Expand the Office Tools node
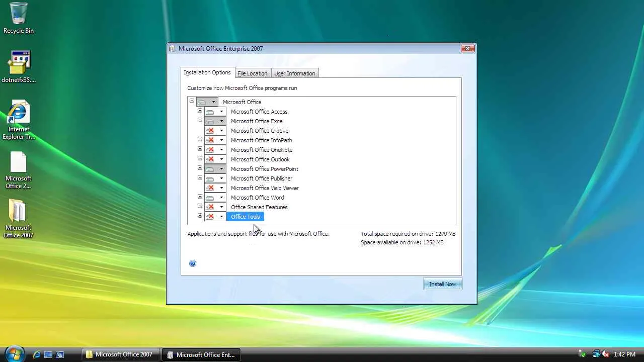The height and width of the screenshot is (362, 644). pyautogui.click(x=200, y=216)
